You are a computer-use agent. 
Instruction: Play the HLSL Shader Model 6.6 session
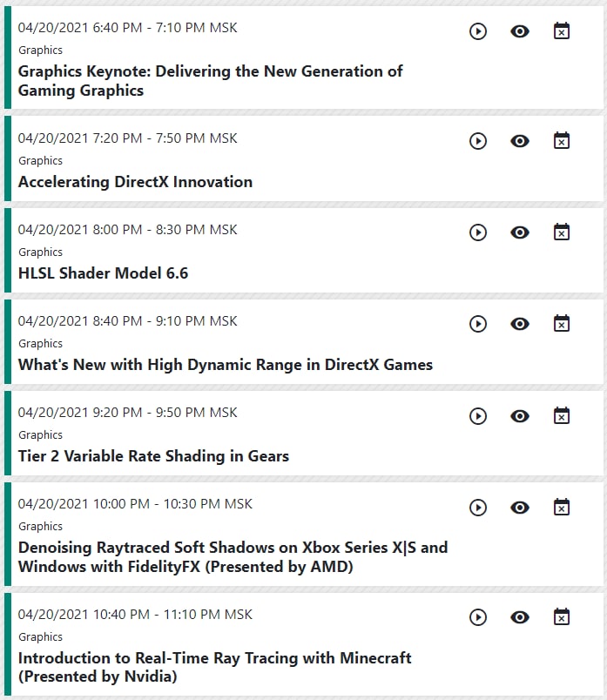pyautogui.click(x=478, y=232)
